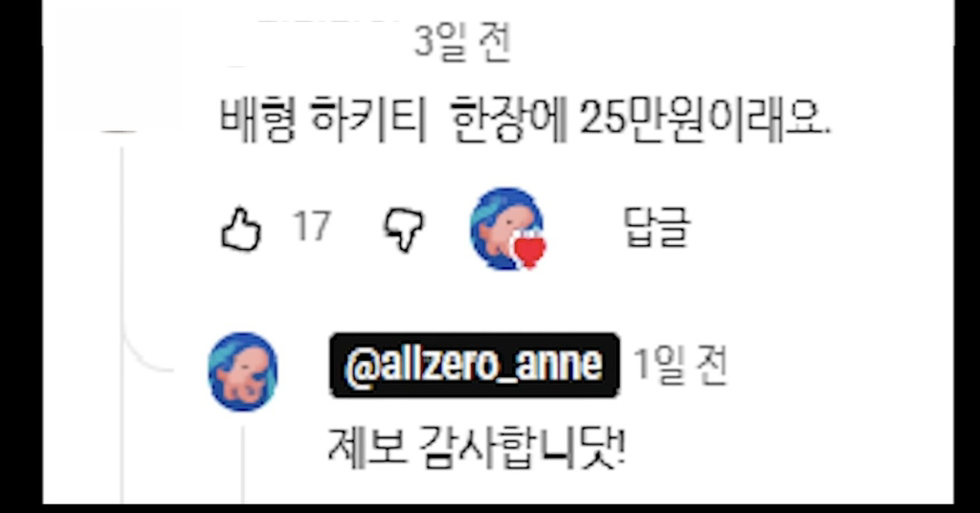Click the text 25만원이래요 in the comment
Image resolution: width=980 pixels, height=513 pixels.
click(705, 118)
